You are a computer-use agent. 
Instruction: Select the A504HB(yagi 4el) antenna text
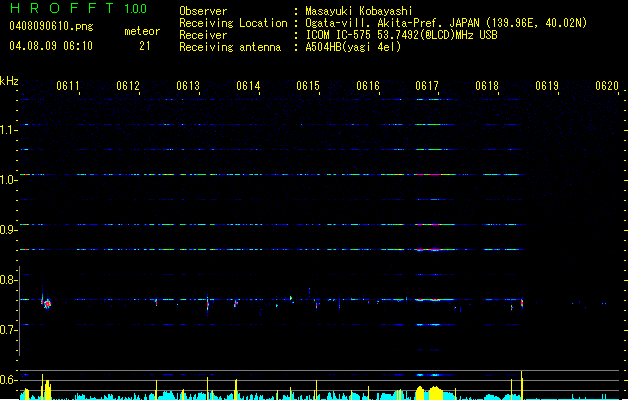(x=353, y=47)
